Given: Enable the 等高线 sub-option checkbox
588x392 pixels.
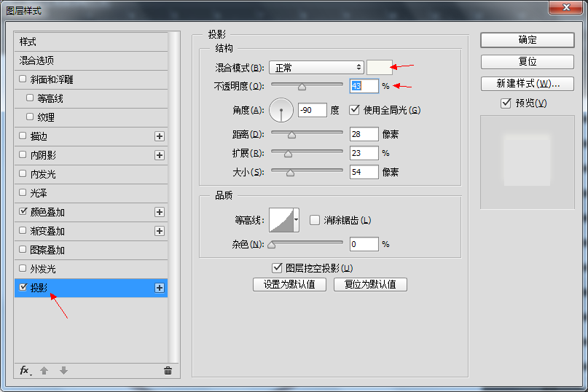Looking at the screenshot, I should tap(30, 98).
